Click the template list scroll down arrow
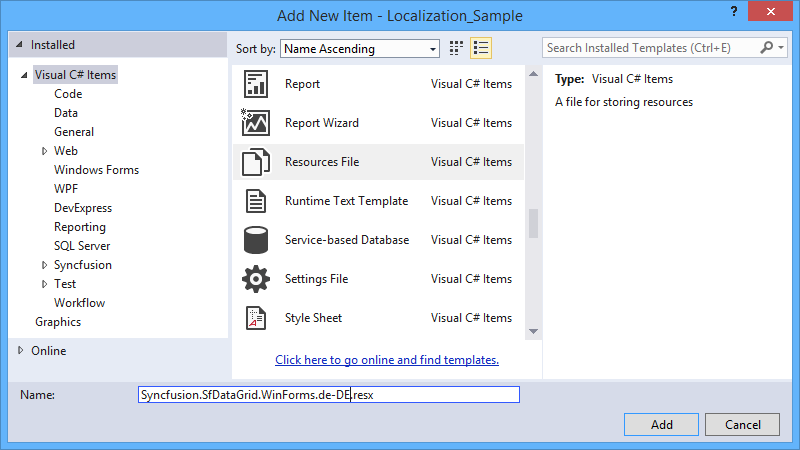 533,331
